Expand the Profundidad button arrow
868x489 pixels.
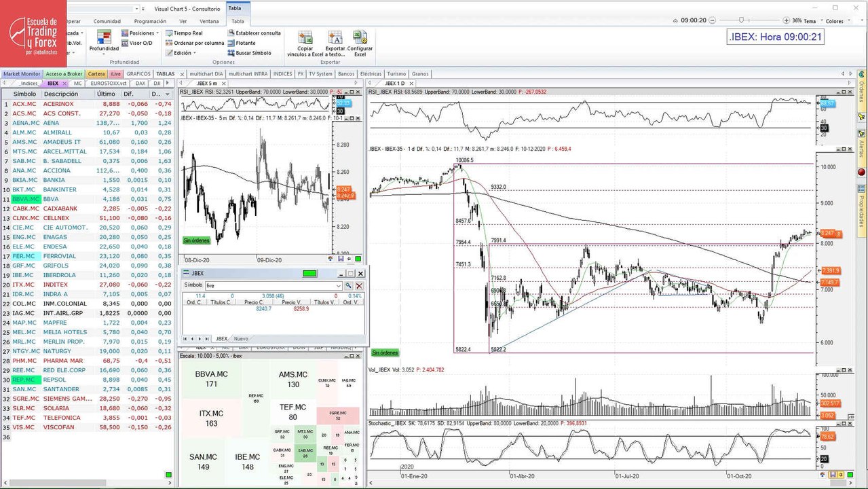pyautogui.click(x=104, y=54)
